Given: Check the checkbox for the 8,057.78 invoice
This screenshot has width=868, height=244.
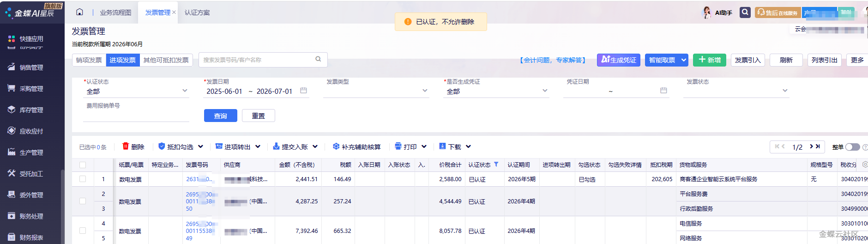Looking at the screenshot, I should (83, 231).
